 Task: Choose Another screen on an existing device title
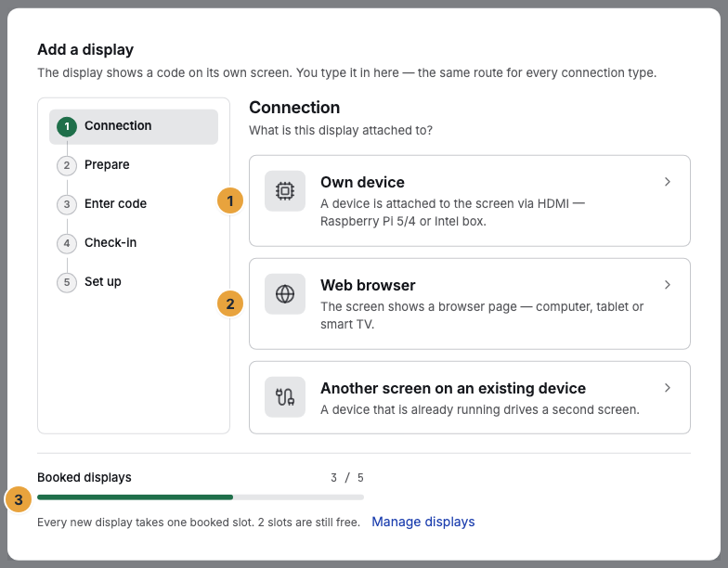tap(453, 388)
